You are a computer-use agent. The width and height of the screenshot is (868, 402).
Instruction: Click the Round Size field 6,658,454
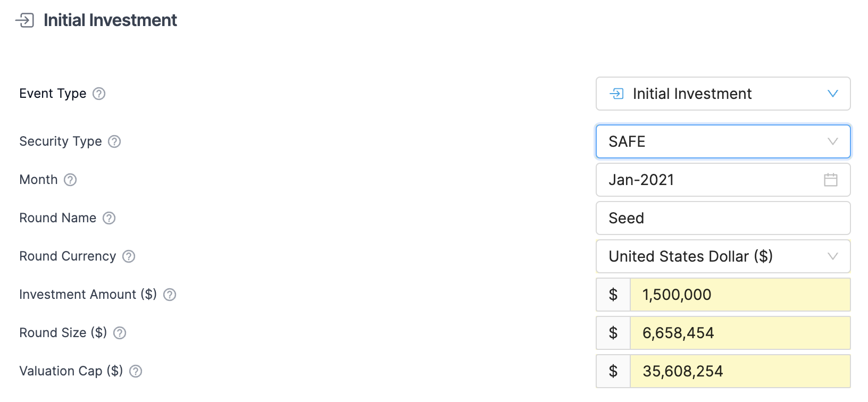(739, 333)
